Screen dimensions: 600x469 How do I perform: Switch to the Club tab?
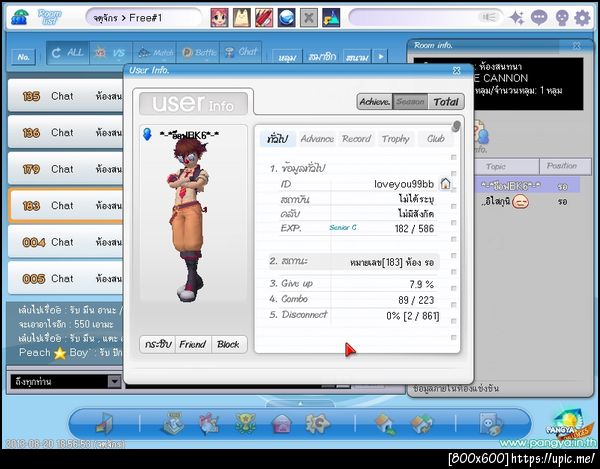(x=436, y=138)
